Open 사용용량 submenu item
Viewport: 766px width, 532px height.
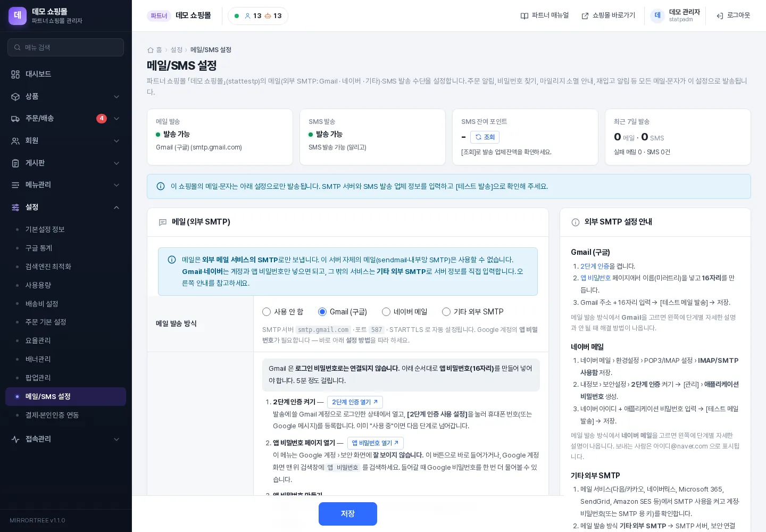point(65,285)
